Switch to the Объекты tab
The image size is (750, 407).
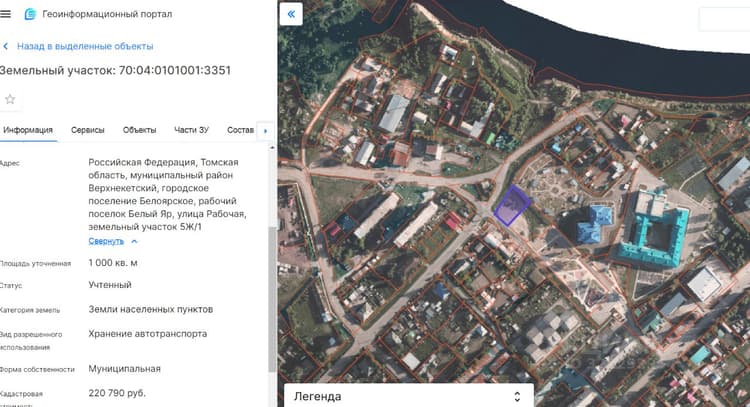pyautogui.click(x=139, y=130)
